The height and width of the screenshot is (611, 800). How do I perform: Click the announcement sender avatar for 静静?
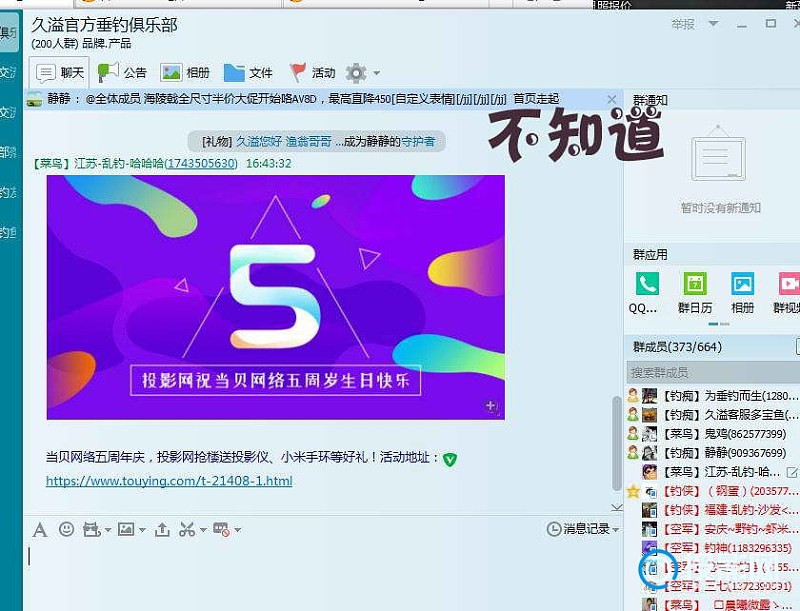pyautogui.click(x=34, y=98)
